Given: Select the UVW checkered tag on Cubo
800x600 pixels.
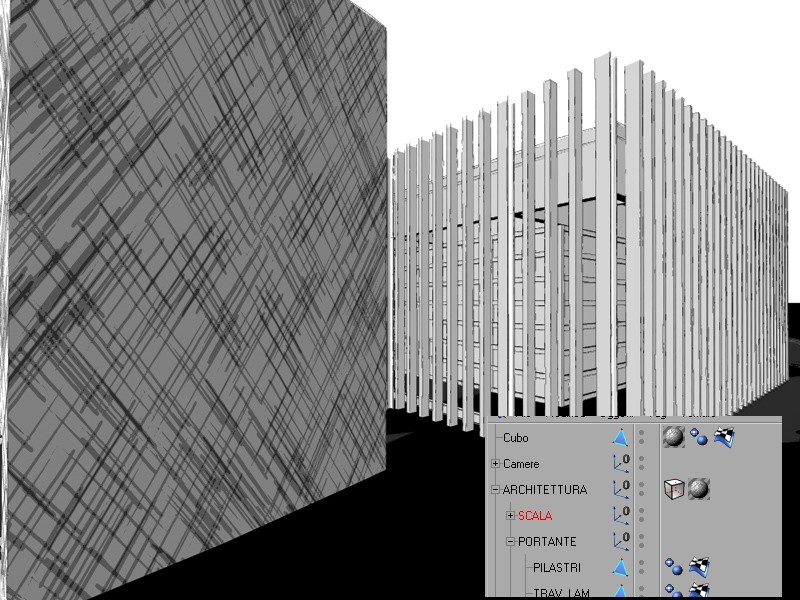Looking at the screenshot, I should coord(724,437).
